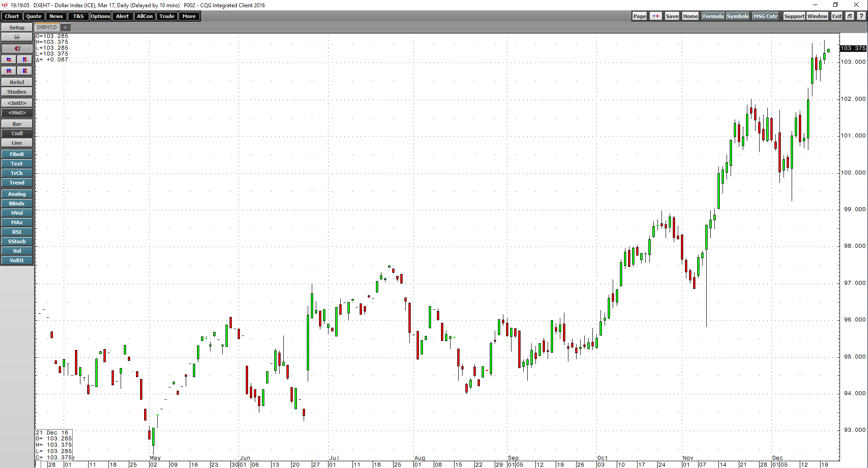
Task: Open the Formula button
Action: coord(713,16)
